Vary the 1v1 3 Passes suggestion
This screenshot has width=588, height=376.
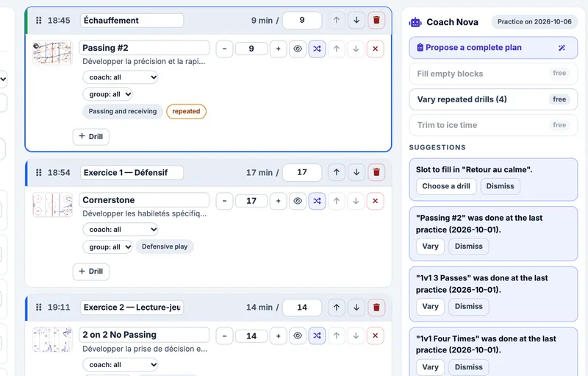[430, 306]
